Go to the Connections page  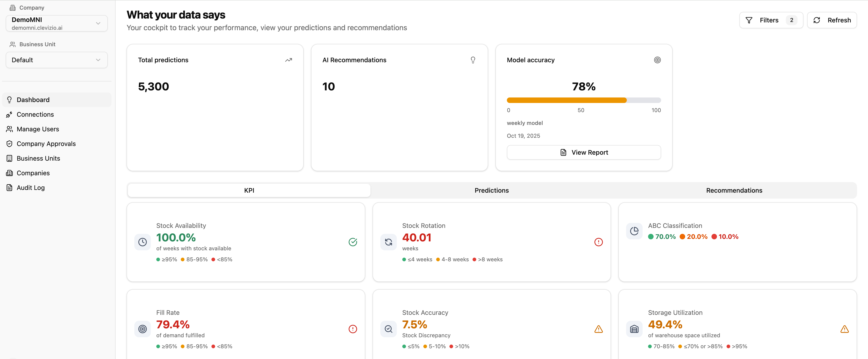(35, 114)
